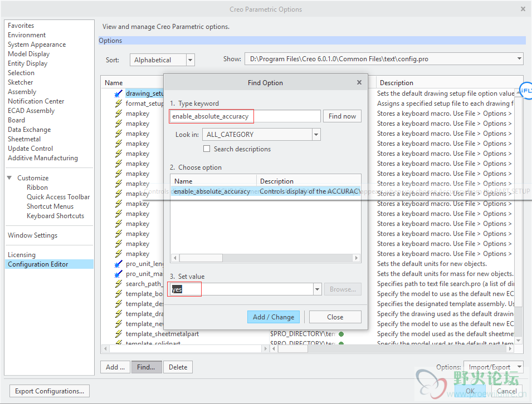Click the Add / Change button
The width and height of the screenshot is (532, 404).
(x=274, y=317)
